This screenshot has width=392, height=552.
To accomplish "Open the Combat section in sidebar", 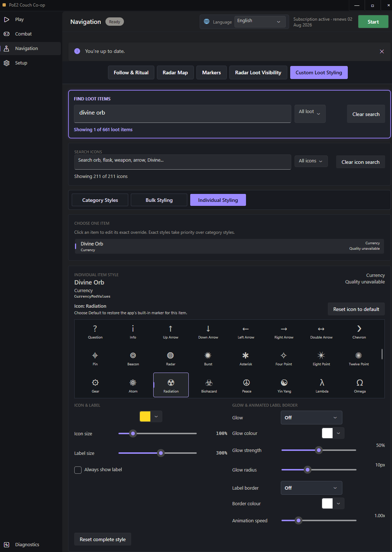I will [x=30, y=34].
